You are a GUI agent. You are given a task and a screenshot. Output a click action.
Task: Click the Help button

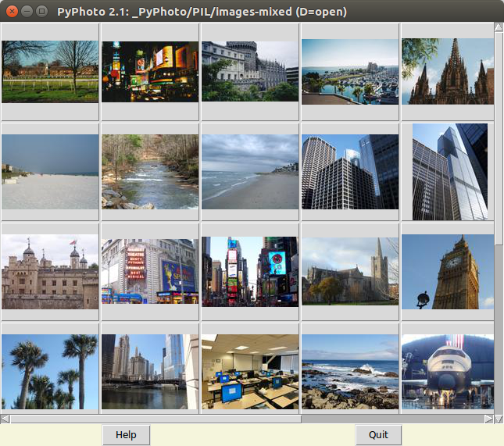[x=126, y=435]
